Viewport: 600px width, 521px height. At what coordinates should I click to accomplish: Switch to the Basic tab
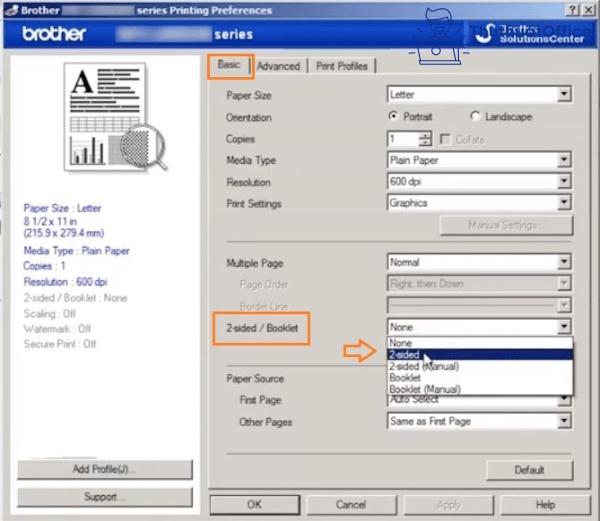point(229,65)
